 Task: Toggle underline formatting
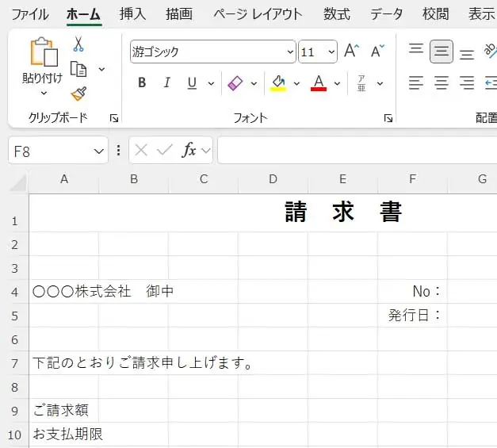(x=191, y=83)
